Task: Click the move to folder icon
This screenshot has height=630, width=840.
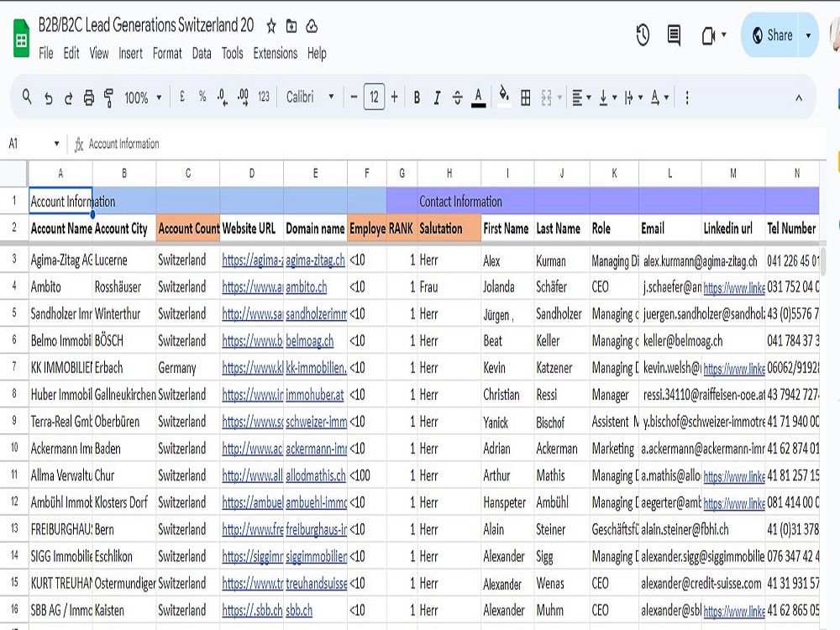Action: 291,26
